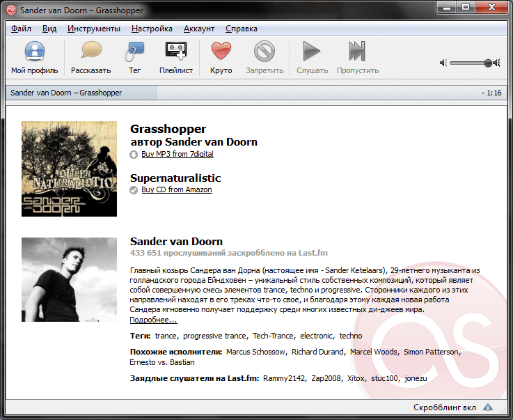The width and height of the screenshot is (513, 420).
Task: Open the Tech-Trance tag
Action: 273,336
